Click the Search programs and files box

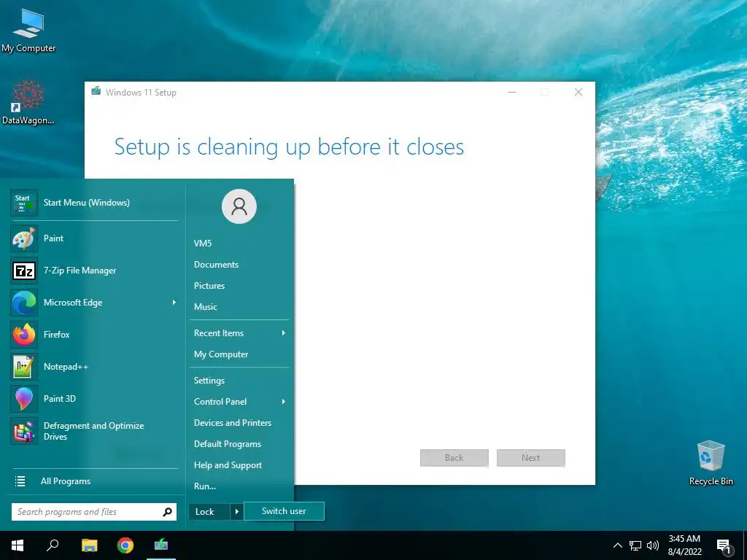click(x=94, y=512)
